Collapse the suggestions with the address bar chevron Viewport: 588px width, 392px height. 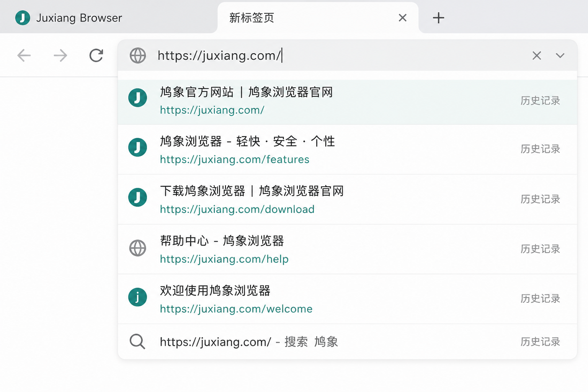[x=560, y=56]
